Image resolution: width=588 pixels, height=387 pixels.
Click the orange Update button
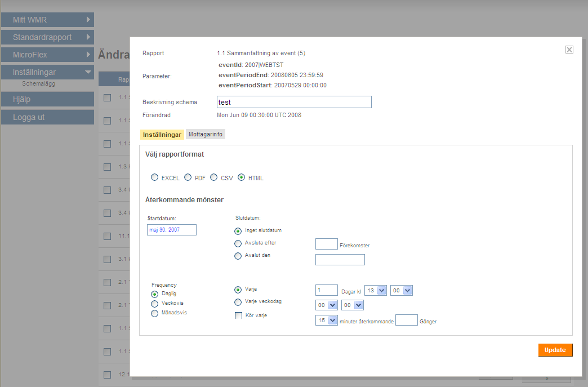(555, 350)
